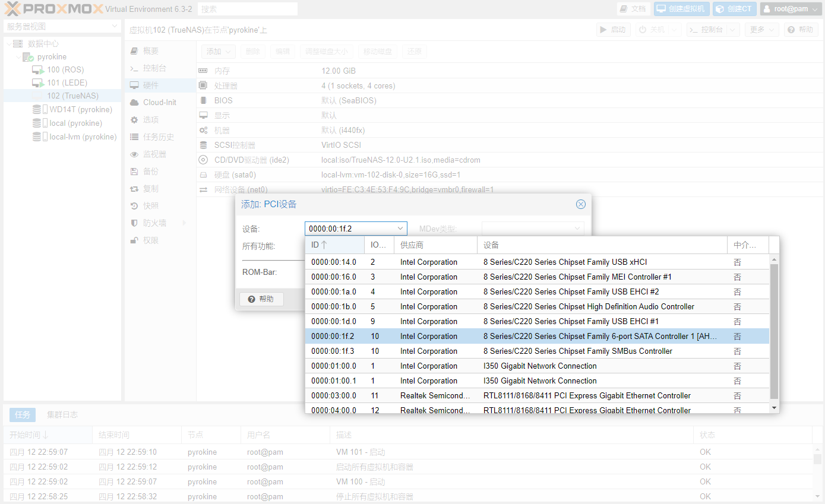Image resolution: width=825 pixels, height=504 pixels.
Task: Click the storage icon beside WD14T (pyrokine)
Action: point(39,110)
